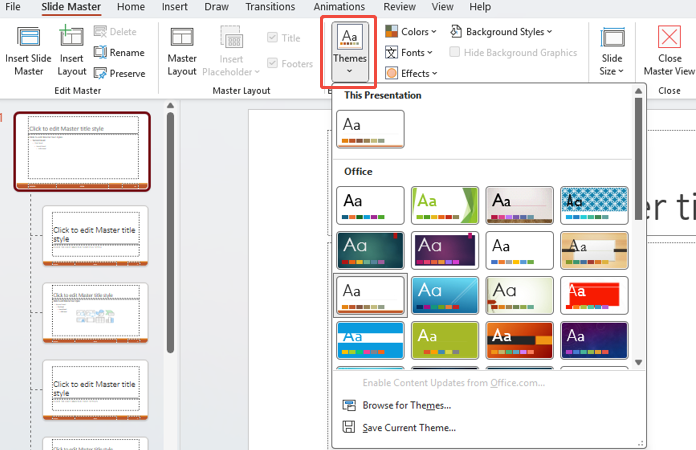Enable Hide Background Graphics checkbox
The image size is (696, 450).
[x=455, y=52]
